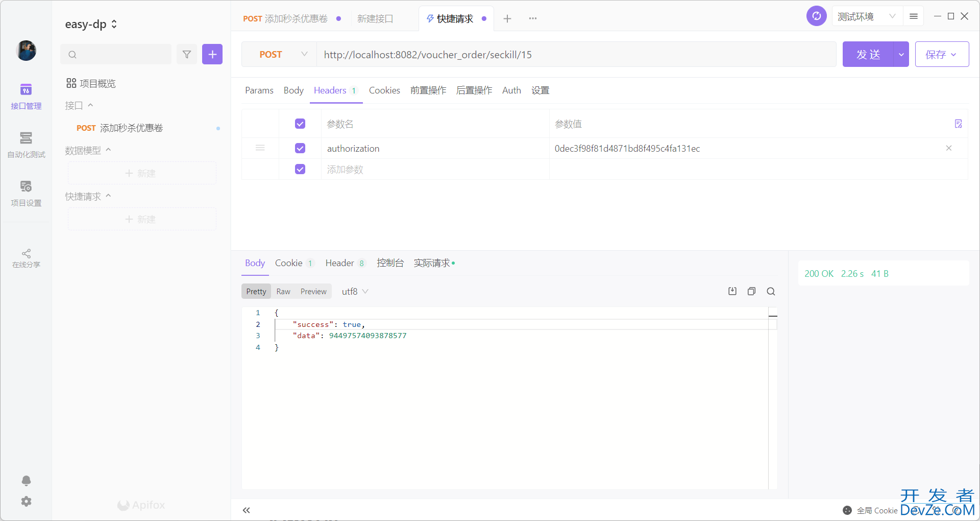Toggle the select-all headers checkbox
980x521 pixels.
pyautogui.click(x=300, y=124)
